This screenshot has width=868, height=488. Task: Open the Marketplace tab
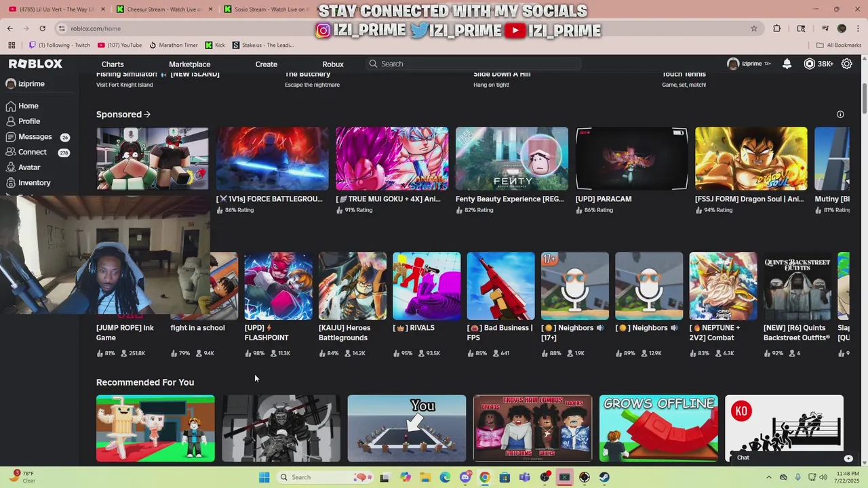(x=190, y=64)
